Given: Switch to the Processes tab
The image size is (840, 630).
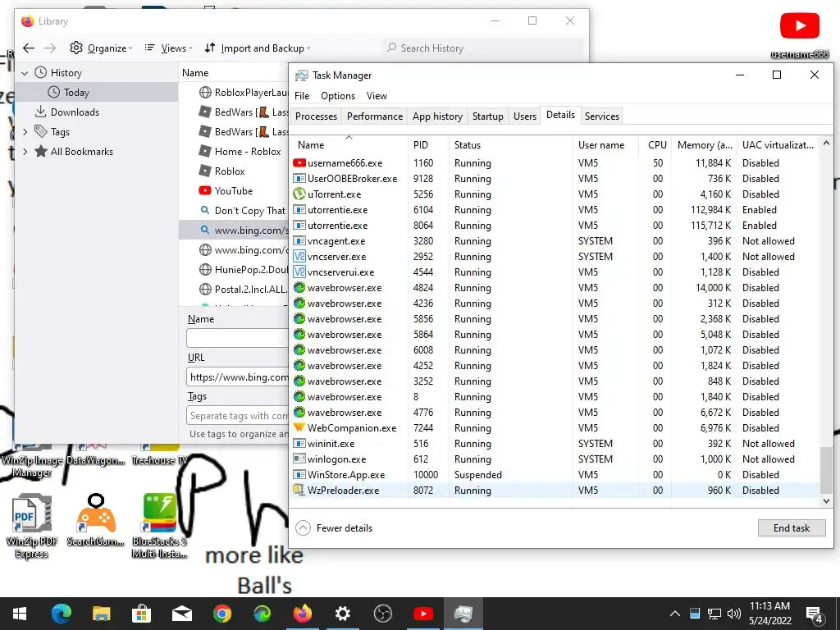Looking at the screenshot, I should tap(316, 116).
